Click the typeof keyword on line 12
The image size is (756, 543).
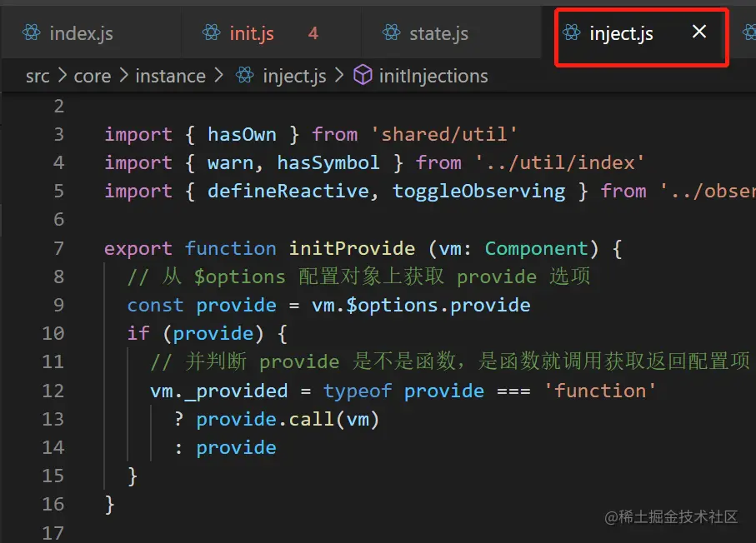coord(358,391)
